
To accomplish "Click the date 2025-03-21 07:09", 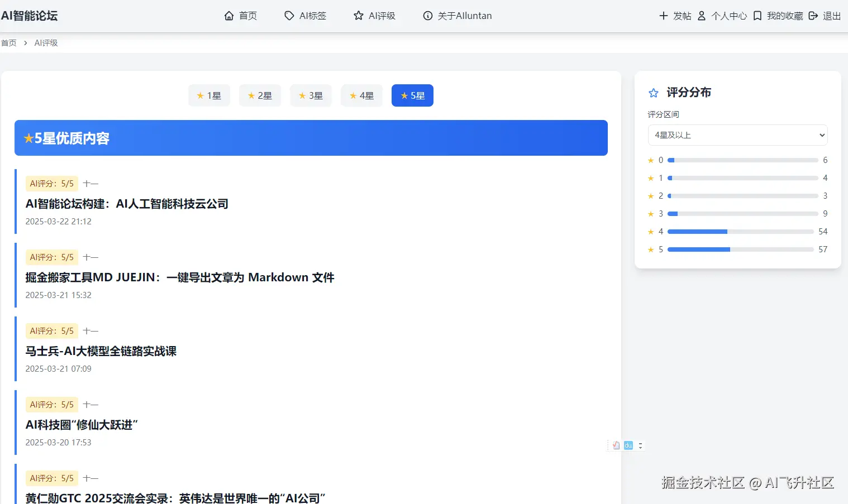I will [x=59, y=369].
